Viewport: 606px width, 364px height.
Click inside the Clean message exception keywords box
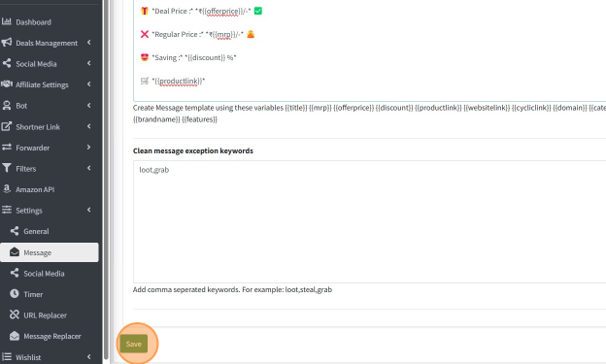[x=369, y=221]
